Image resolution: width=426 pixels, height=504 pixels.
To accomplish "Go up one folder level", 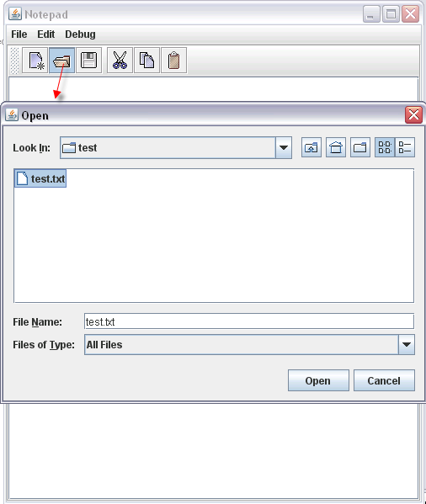I will point(312,147).
